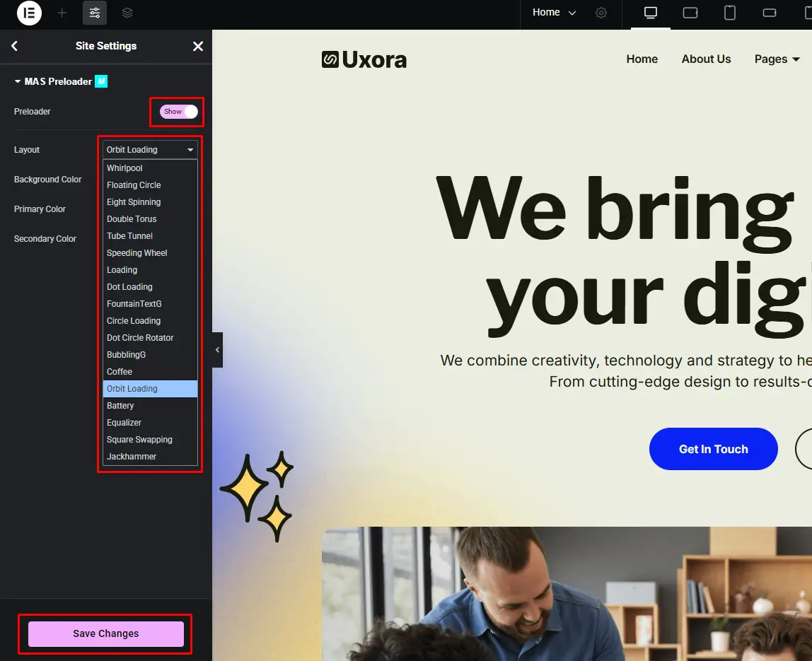
Task: Open the Site Settings sliders icon
Action: tap(95, 13)
